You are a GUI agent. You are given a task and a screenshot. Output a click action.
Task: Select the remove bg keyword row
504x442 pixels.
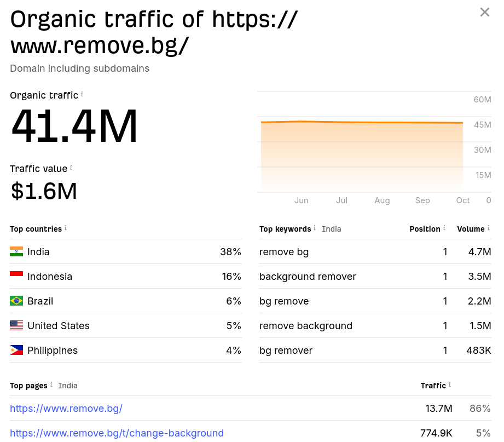[x=284, y=251]
